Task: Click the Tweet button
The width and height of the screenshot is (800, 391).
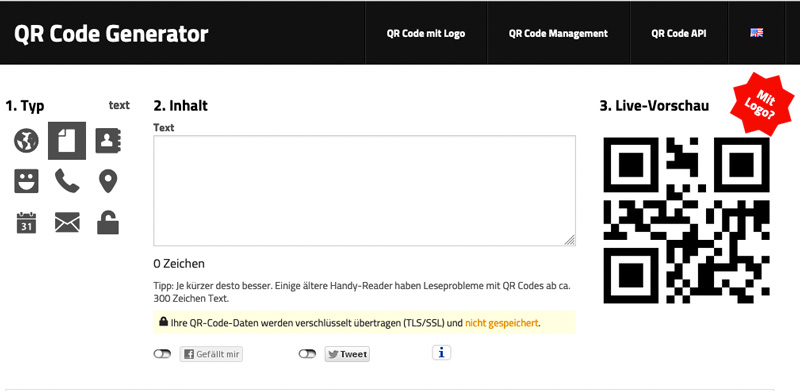Action: click(347, 354)
